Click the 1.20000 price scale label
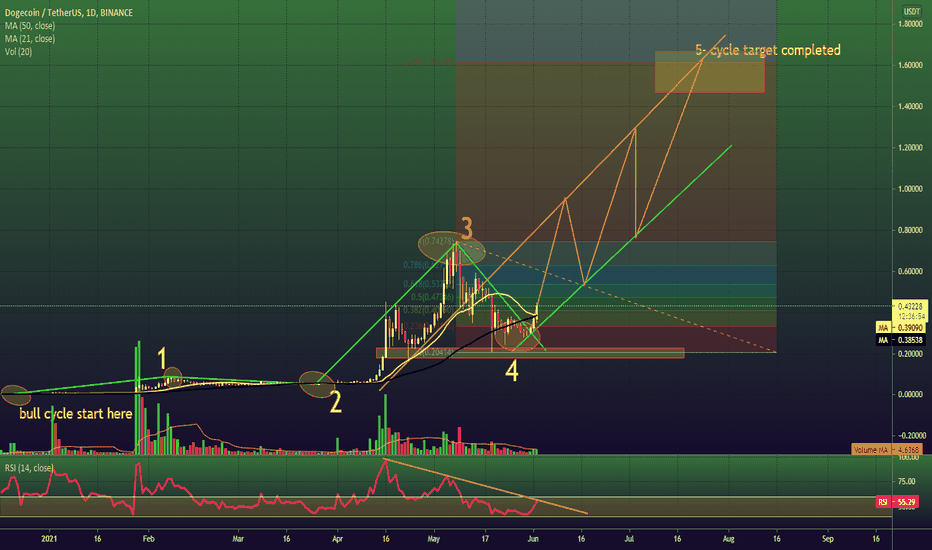 click(911, 147)
